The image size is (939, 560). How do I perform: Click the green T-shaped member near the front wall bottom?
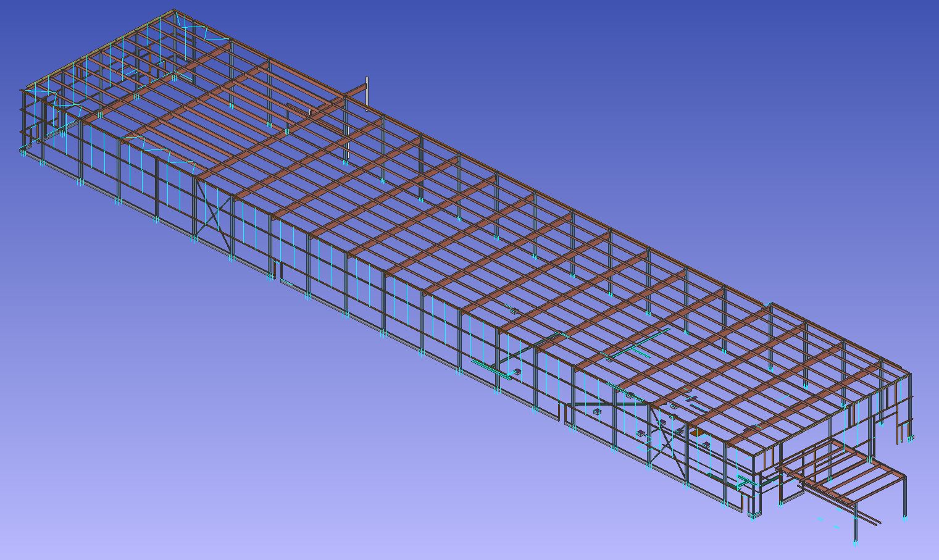(x=494, y=369)
